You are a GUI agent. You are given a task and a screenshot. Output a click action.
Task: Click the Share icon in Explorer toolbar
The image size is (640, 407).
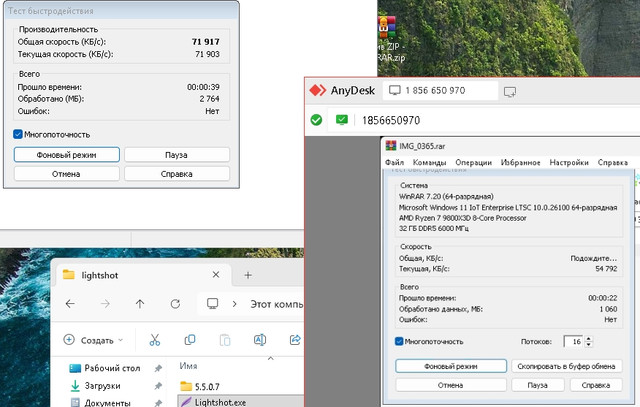(x=295, y=340)
